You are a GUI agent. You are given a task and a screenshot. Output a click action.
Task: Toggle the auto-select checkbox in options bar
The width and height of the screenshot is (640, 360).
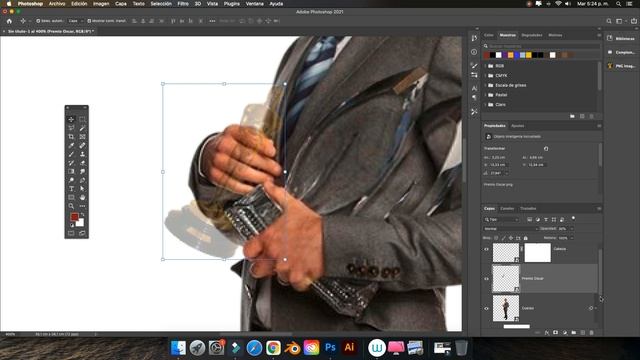[38, 21]
